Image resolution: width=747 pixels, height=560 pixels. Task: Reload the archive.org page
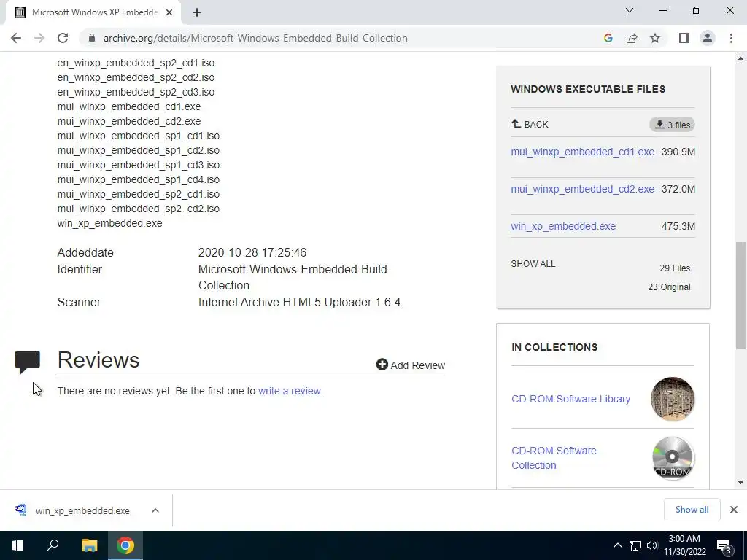click(x=63, y=38)
